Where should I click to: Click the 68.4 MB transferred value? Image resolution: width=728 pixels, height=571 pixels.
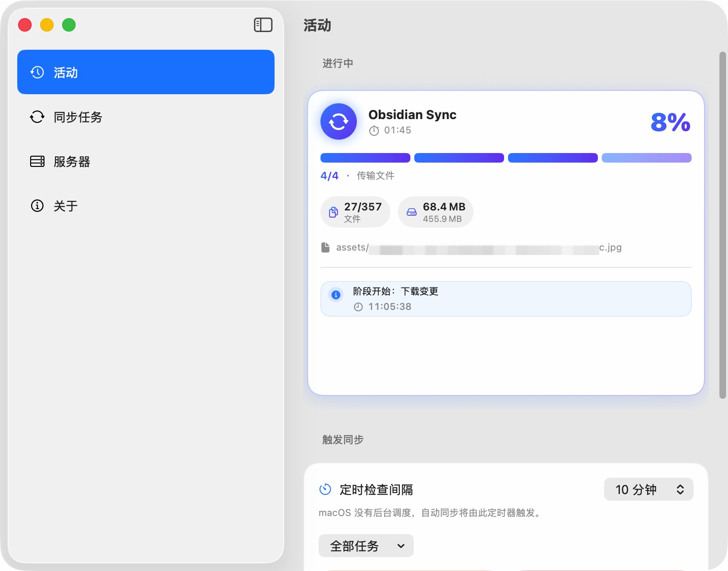point(444,207)
